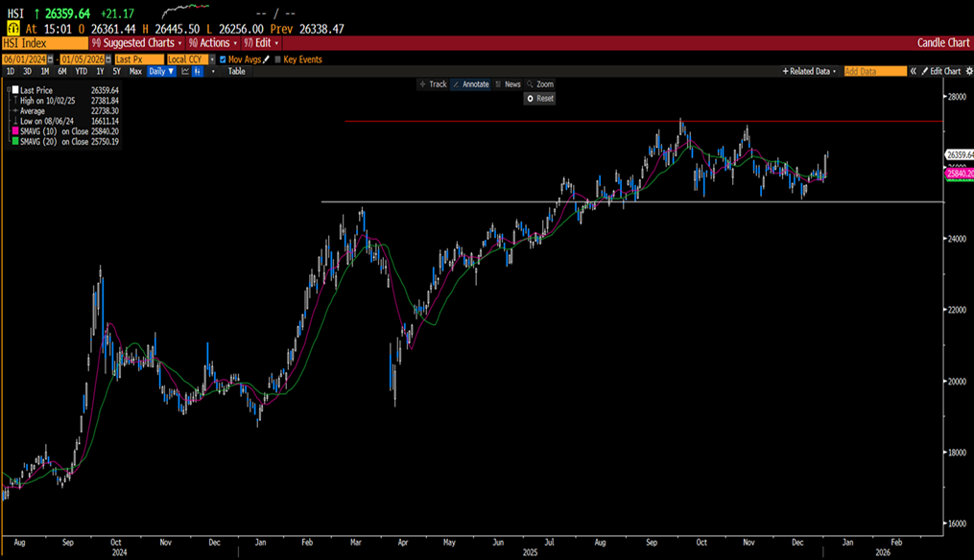Enable the Key Events checkbox
The height and width of the screenshot is (560, 974).
click(x=278, y=59)
